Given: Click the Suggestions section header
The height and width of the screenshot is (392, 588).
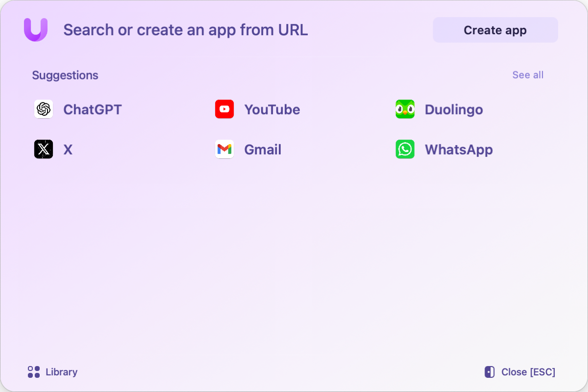Looking at the screenshot, I should 65,75.
